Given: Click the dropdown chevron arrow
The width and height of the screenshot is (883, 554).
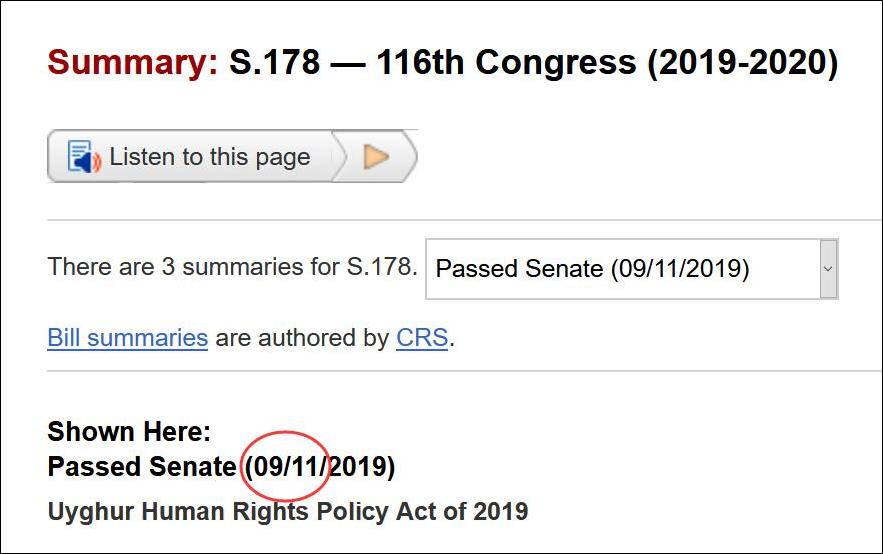Looking at the screenshot, I should pyautogui.click(x=827, y=268).
